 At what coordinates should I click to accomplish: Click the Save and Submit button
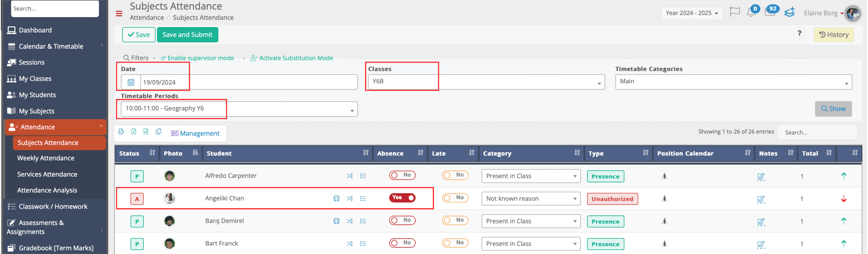point(187,34)
